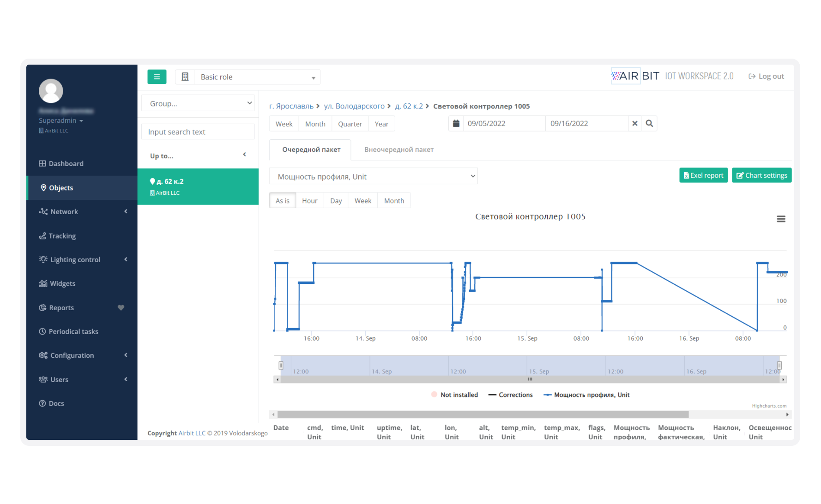Switch to Внеочередной пакет tab
This screenshot has height=504, width=821.
(x=398, y=150)
